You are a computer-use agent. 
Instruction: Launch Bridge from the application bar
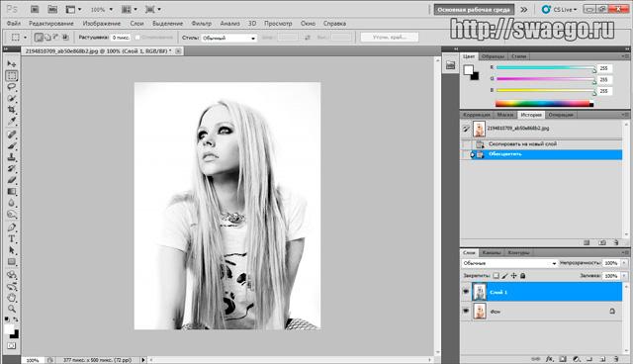(35, 9)
